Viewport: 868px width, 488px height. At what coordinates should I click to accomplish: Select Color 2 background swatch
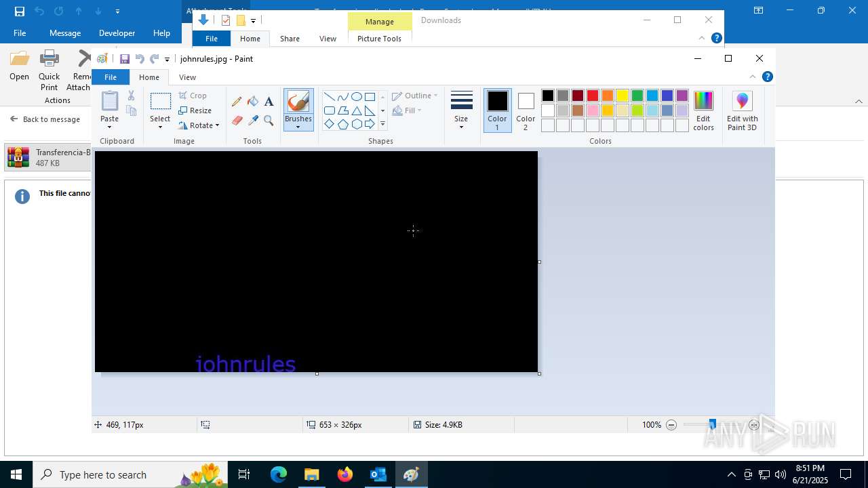526,110
